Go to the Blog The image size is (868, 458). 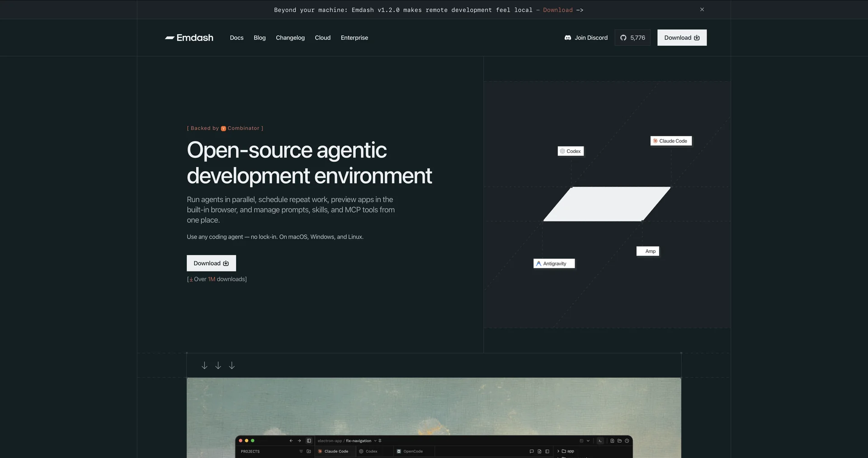[x=259, y=38]
